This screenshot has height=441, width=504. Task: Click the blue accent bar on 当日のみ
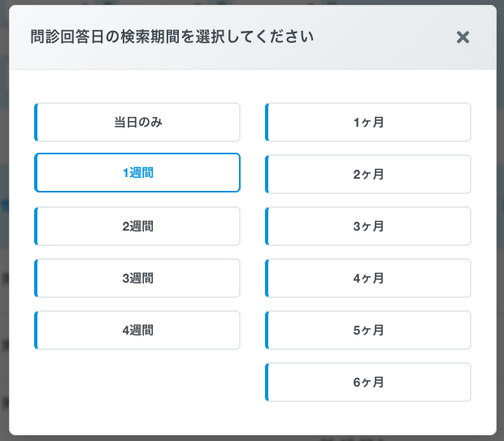pos(36,123)
